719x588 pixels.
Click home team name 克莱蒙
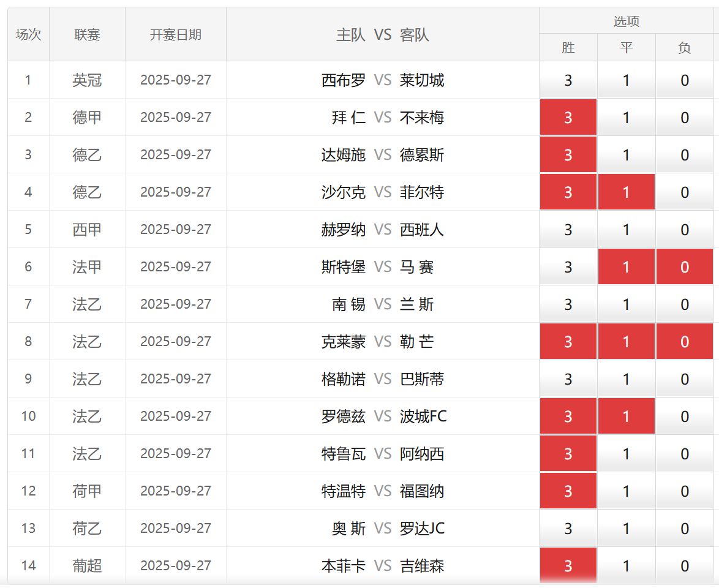point(343,342)
